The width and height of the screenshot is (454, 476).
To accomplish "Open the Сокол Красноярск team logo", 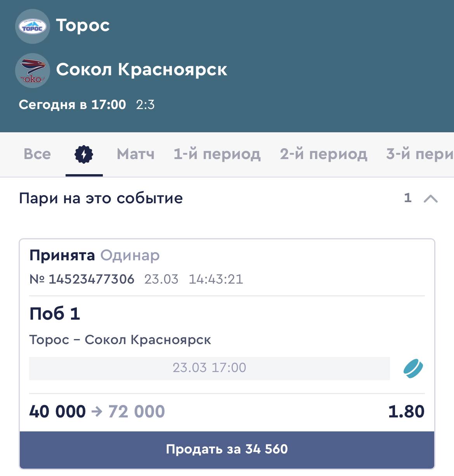I will pyautogui.click(x=33, y=71).
